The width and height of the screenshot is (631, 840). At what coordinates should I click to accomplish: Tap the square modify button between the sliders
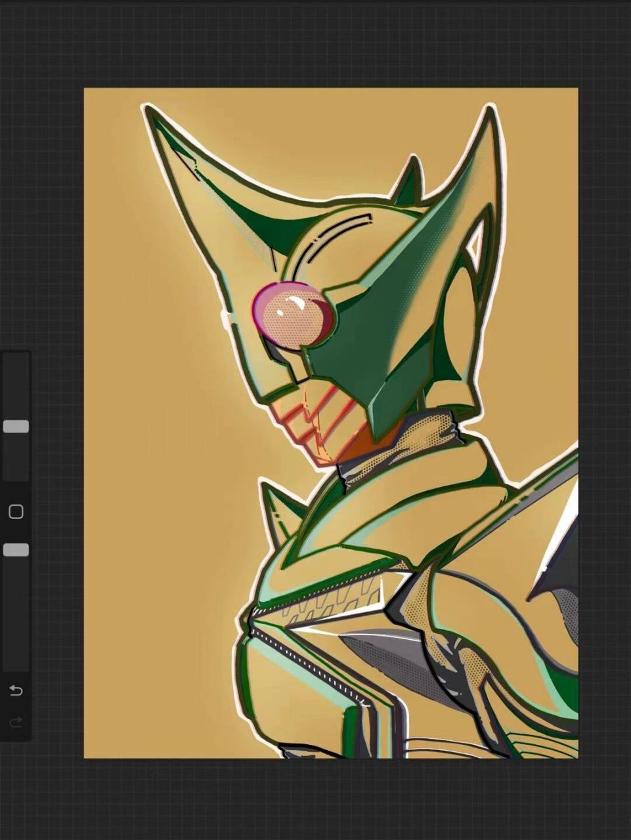(x=16, y=512)
